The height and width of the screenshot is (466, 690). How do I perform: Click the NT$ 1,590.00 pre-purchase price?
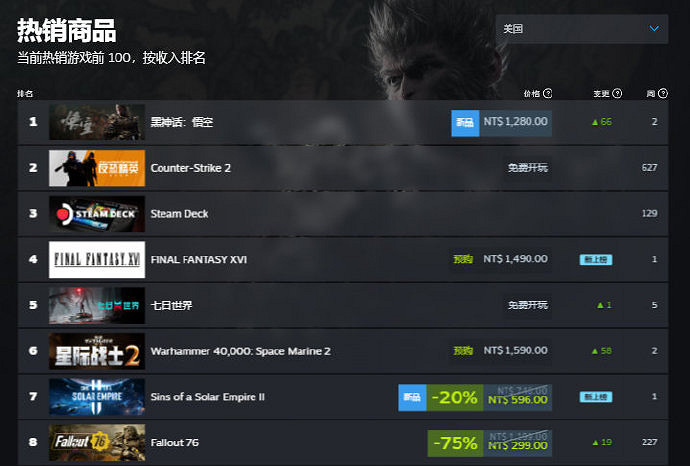tap(516, 351)
